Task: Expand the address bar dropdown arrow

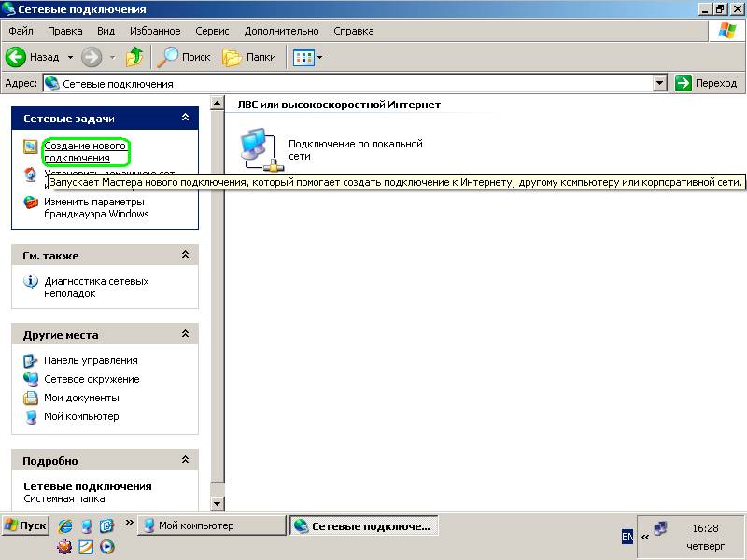Action: [x=659, y=83]
